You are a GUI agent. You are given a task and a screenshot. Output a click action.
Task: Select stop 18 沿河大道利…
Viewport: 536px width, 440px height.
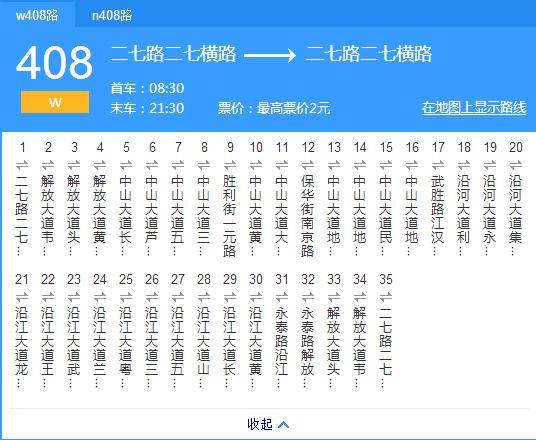[x=464, y=215]
